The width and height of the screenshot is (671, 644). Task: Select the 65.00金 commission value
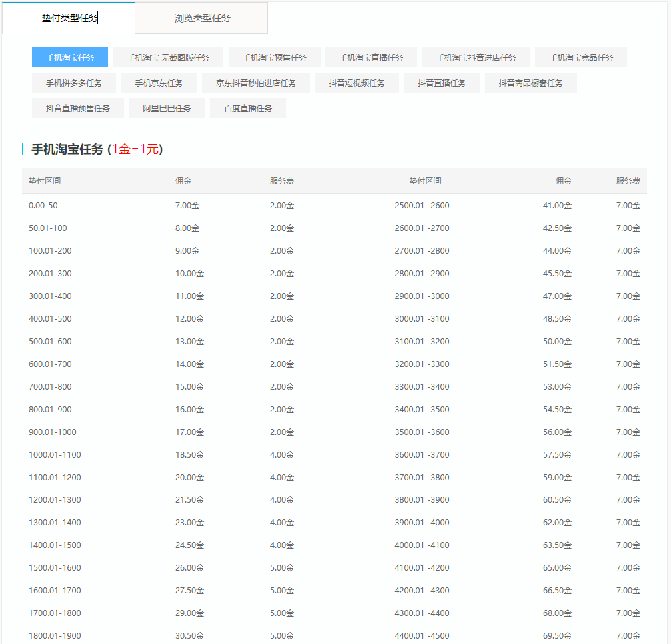(557, 568)
